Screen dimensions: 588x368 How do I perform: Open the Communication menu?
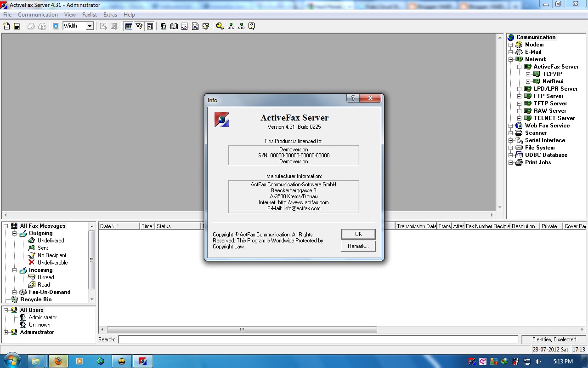click(x=38, y=15)
